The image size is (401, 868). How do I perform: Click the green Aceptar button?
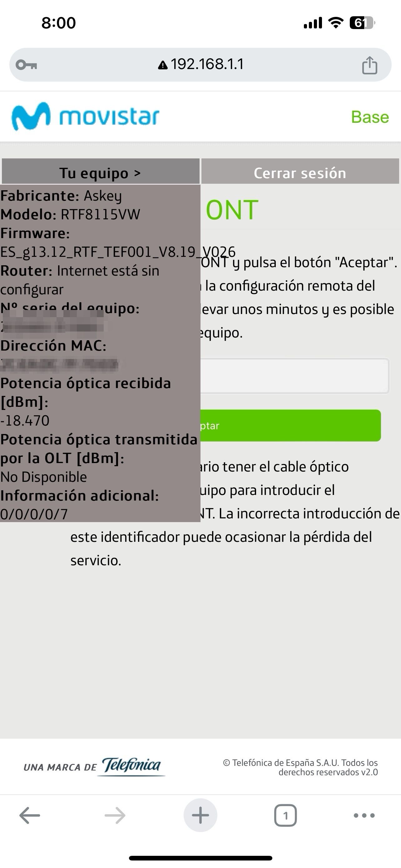click(x=290, y=426)
